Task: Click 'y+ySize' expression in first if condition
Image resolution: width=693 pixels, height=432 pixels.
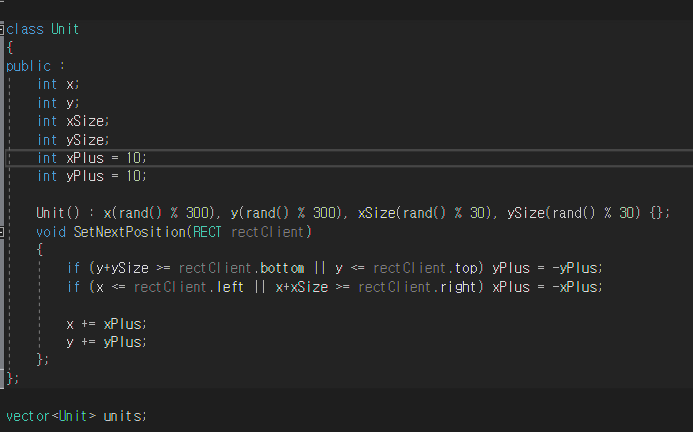Action: tap(122, 268)
